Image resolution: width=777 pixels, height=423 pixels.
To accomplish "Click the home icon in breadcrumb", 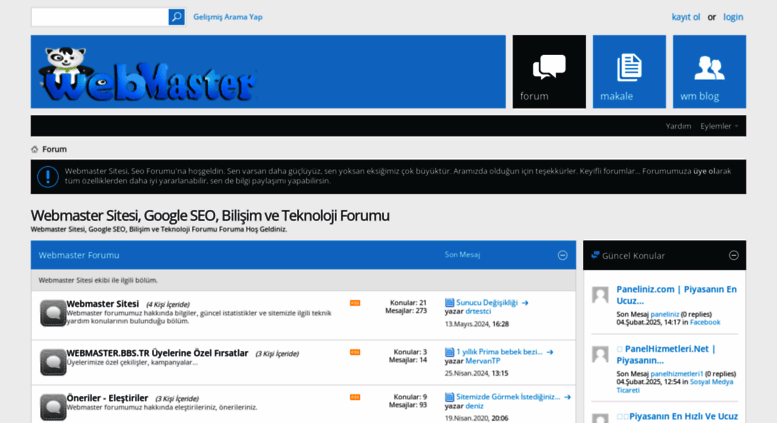I will pos(35,149).
